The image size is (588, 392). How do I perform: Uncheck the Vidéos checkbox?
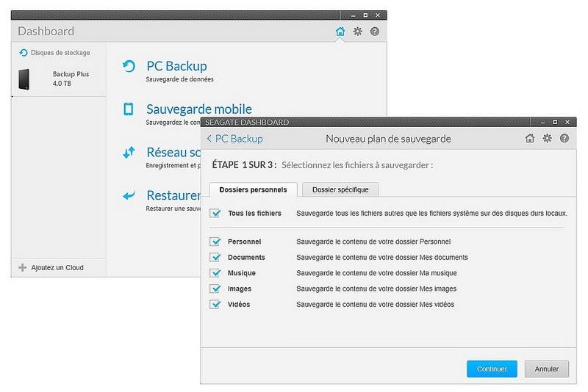(215, 305)
